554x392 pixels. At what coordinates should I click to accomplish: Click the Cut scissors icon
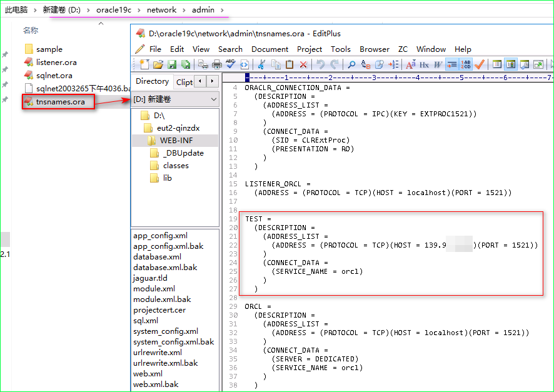click(261, 64)
